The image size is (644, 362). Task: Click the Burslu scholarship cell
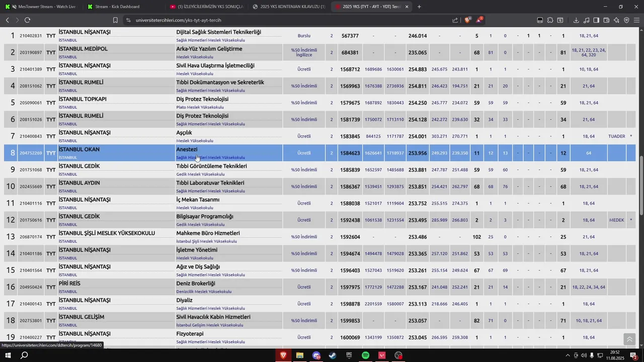[x=304, y=36]
